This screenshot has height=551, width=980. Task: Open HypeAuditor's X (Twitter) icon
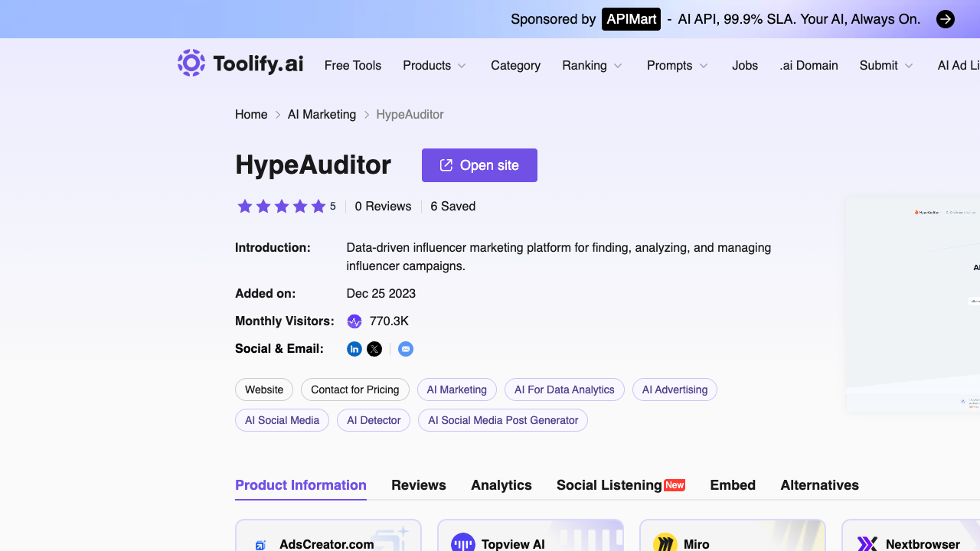tap(374, 349)
